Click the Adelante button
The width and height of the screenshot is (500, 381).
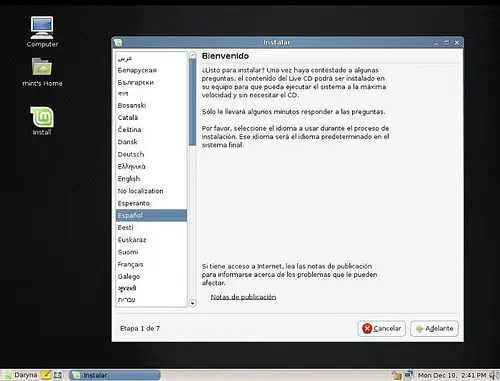pos(434,328)
